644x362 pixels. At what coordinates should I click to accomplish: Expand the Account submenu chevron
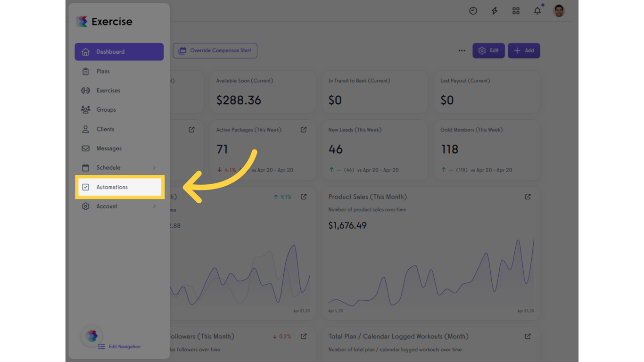154,206
